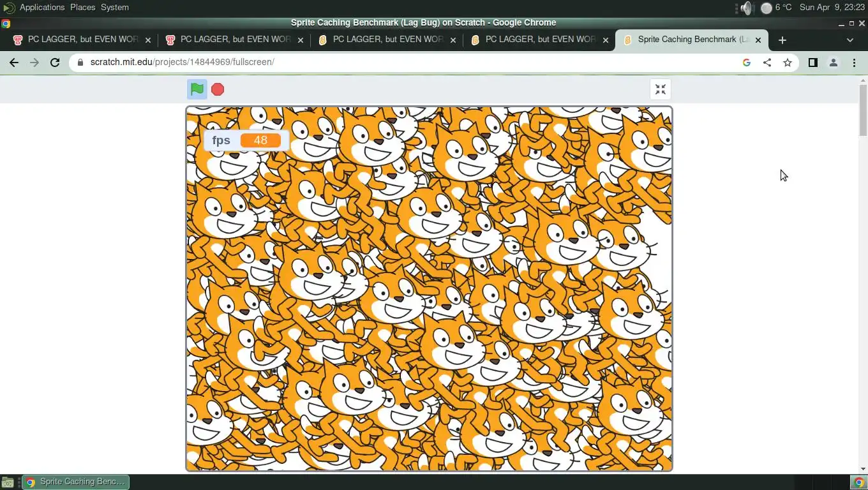The height and width of the screenshot is (490, 868).
Task: Switch to the third PC LAGGER tab
Action: coord(387,40)
